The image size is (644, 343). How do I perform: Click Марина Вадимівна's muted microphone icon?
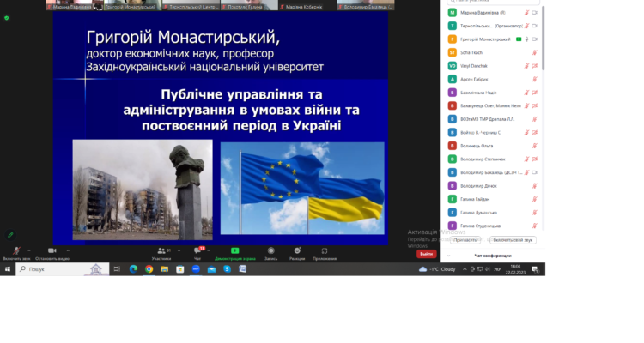pos(526,13)
